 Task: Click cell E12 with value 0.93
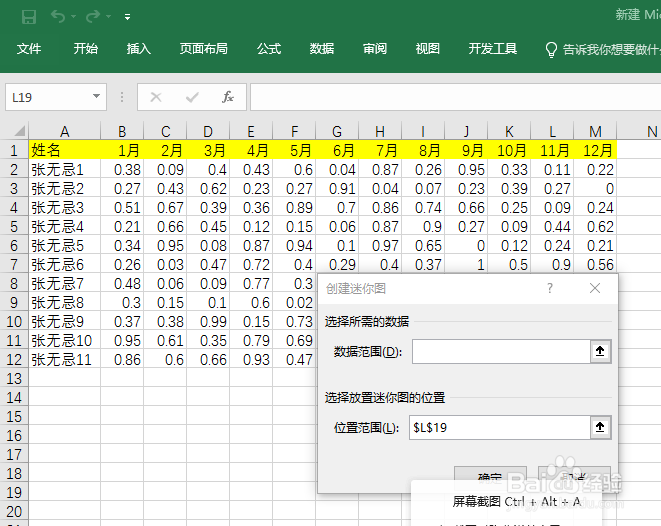(x=251, y=359)
